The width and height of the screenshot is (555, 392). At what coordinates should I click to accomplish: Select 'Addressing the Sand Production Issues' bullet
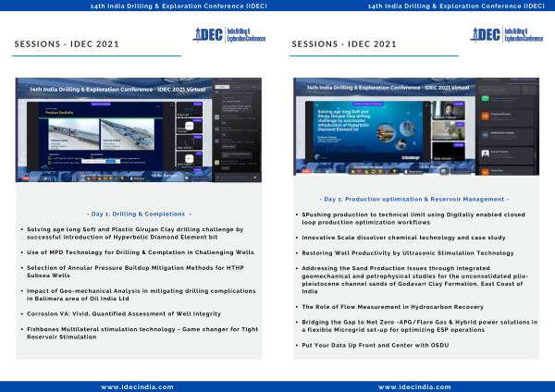(x=414, y=280)
